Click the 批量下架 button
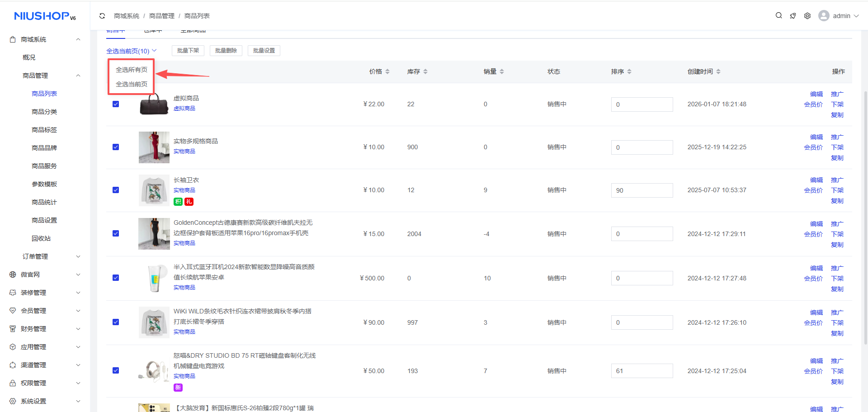The image size is (868, 412). point(188,51)
